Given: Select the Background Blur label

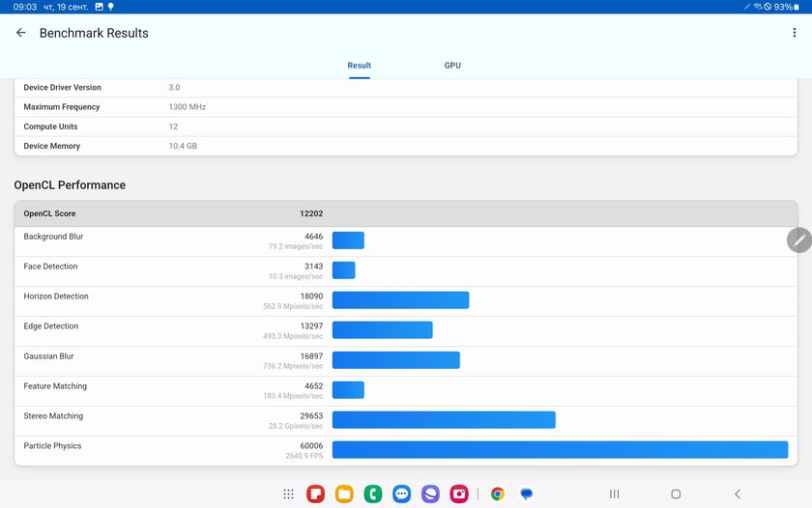Looking at the screenshot, I should [x=53, y=237].
